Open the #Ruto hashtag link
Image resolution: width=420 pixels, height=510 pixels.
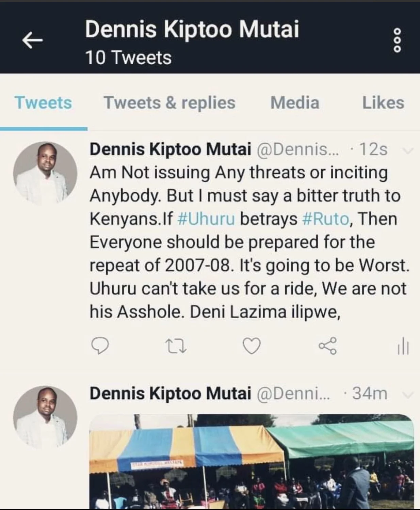(325, 219)
